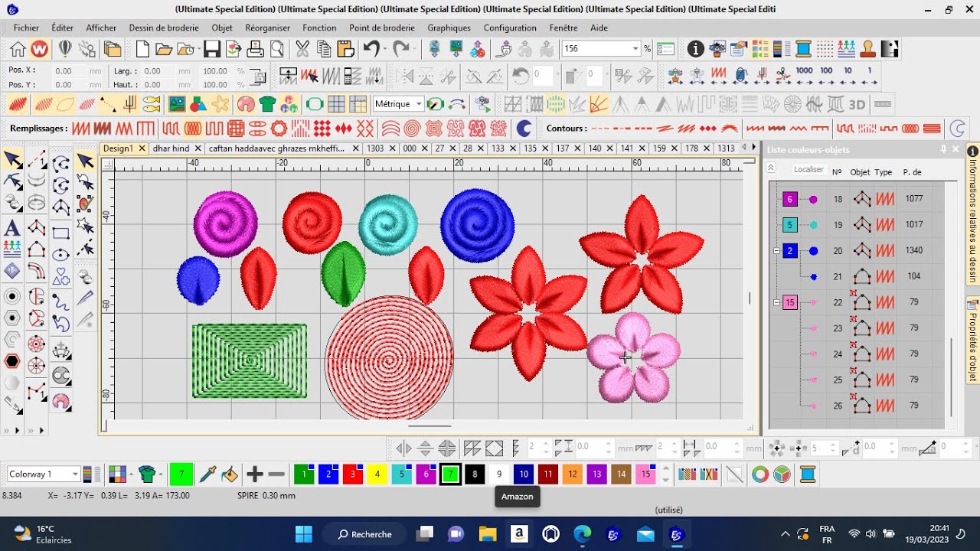Click the color picker eyedropper icon
Screen dimensions: 980x551
coord(207,474)
